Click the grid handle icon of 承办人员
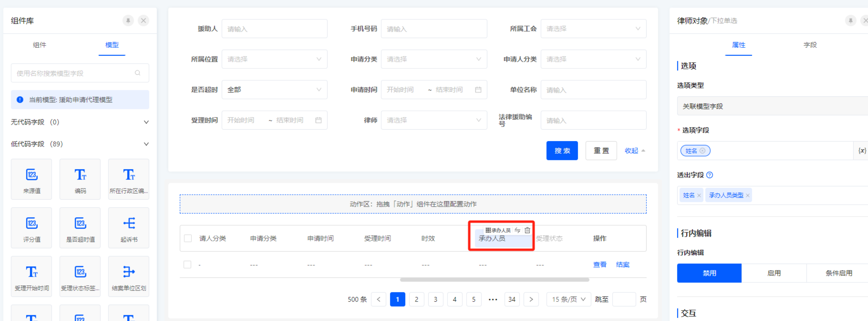 pyautogui.click(x=488, y=230)
